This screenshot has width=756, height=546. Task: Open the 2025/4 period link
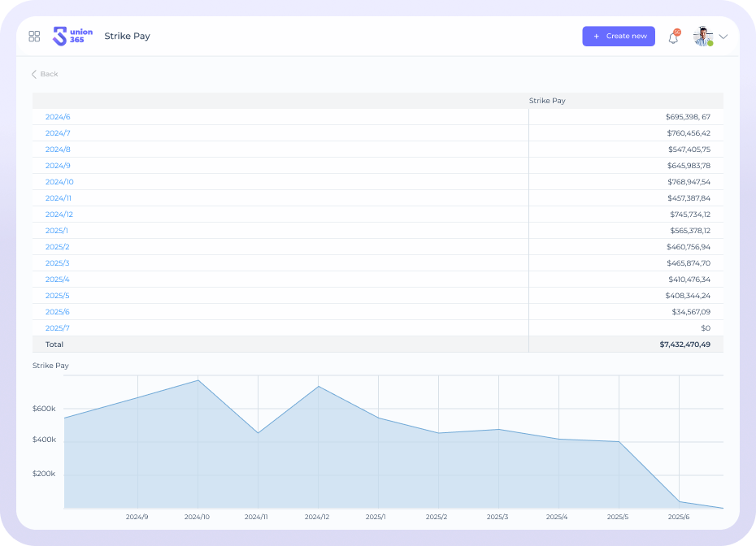pos(58,279)
